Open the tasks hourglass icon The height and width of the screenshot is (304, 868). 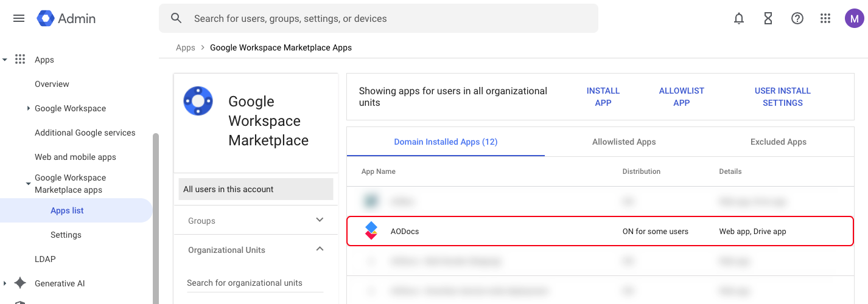(x=768, y=18)
